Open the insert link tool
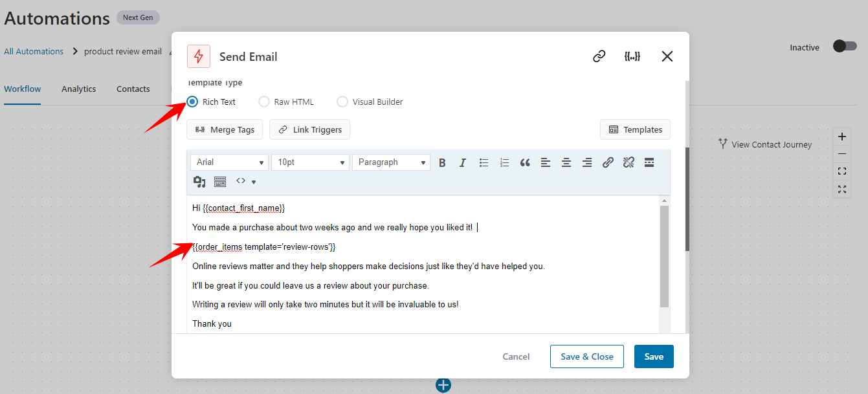This screenshot has height=394, width=868. [x=608, y=162]
